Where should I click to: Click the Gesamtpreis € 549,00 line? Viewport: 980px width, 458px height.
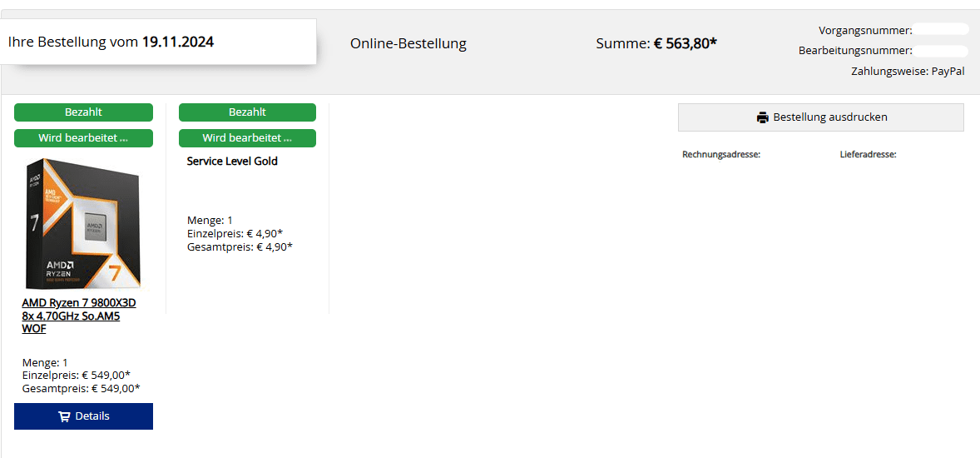click(82, 388)
